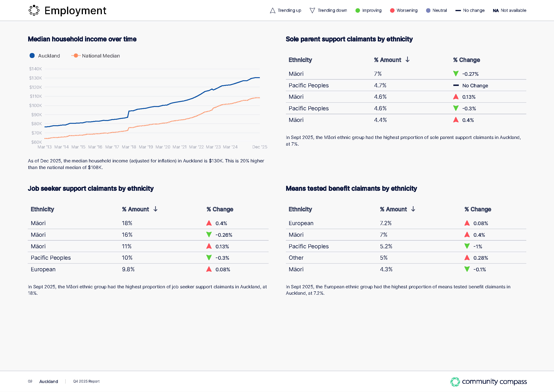Click the page number 09 in footer
The height and width of the screenshot is (392, 554).
click(30, 381)
